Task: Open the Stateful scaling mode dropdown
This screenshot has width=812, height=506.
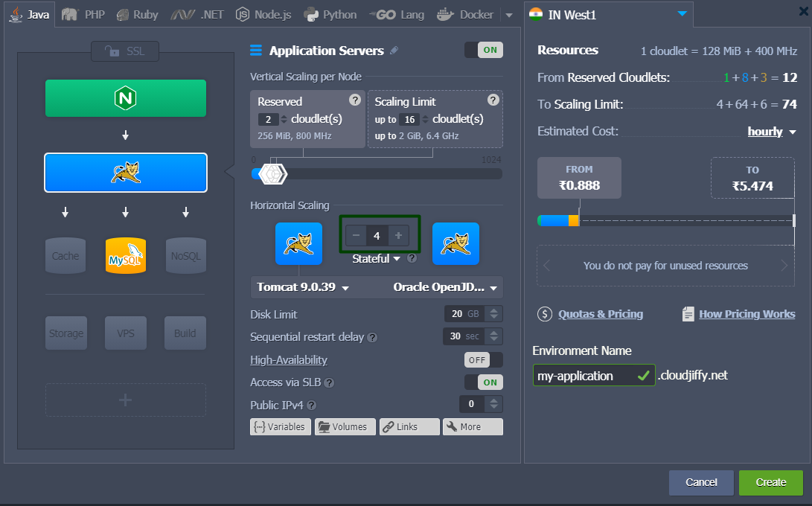Action: 376,258
